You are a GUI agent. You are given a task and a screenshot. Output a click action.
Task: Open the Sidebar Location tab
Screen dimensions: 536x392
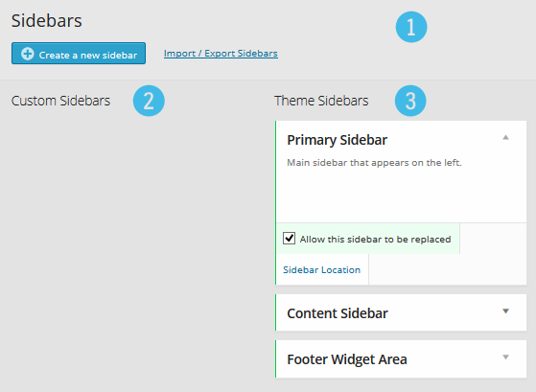pos(321,269)
